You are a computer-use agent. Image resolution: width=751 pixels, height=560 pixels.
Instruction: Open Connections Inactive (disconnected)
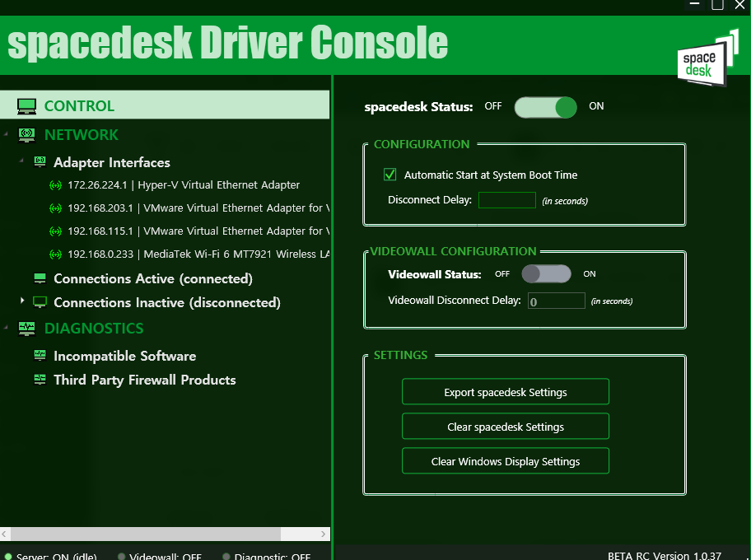[x=167, y=303]
